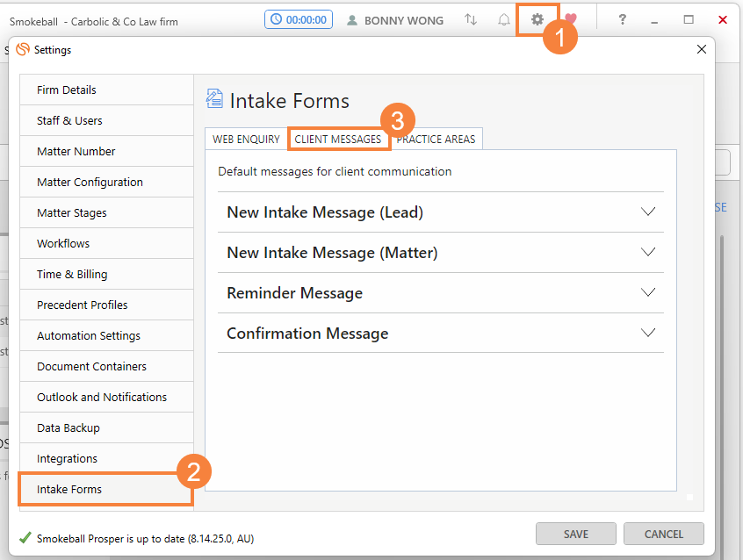The image size is (743, 560).
Task: Click the Smokeball Prosper up to date status
Action: coord(136,539)
